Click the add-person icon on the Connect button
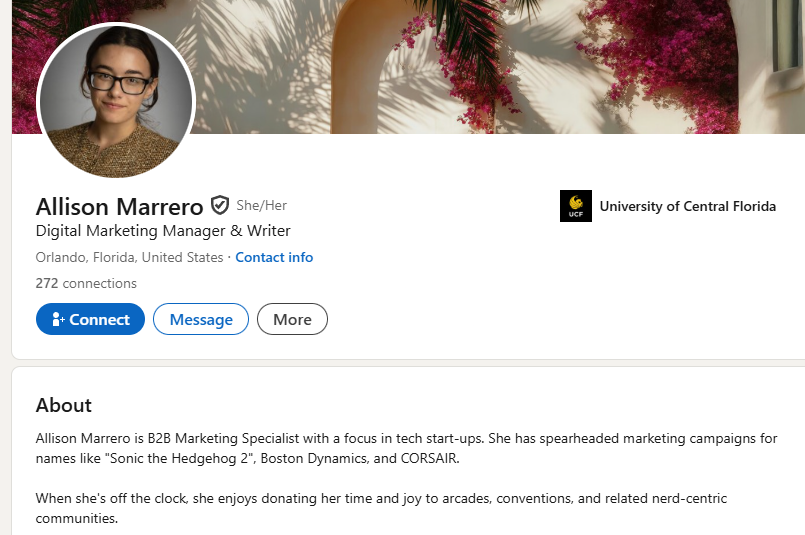The width and height of the screenshot is (805, 535). (x=58, y=320)
